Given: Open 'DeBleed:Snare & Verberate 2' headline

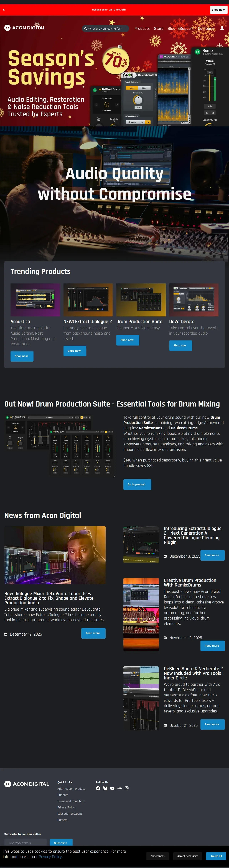Looking at the screenshot, I should tap(194, 673).
